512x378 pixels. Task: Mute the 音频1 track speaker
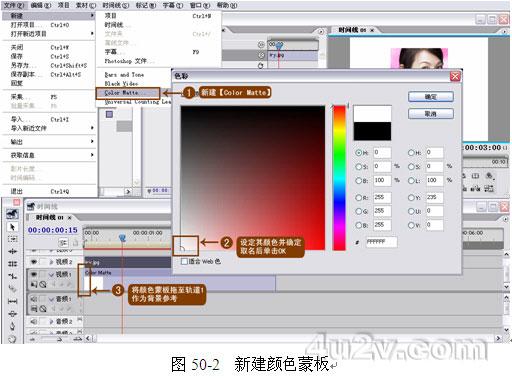tap(34, 299)
